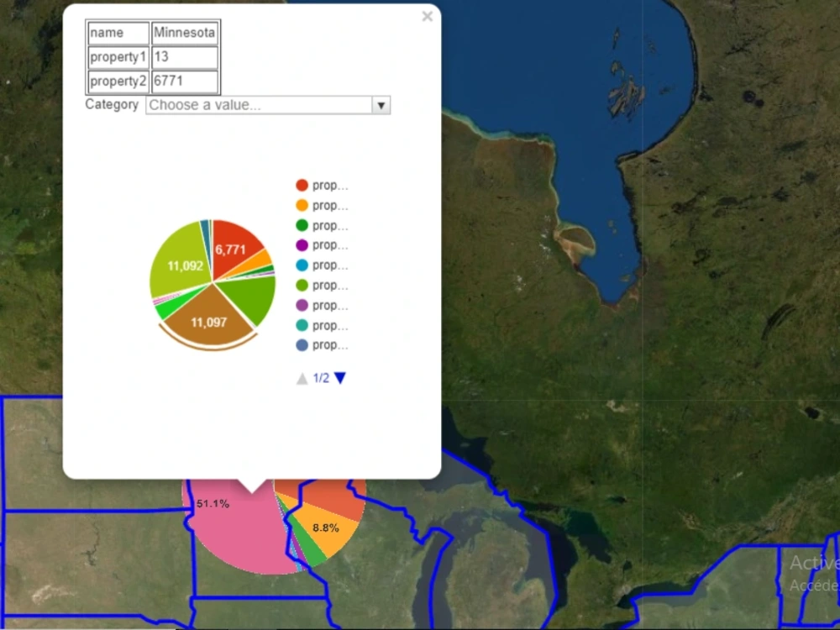
Task: Select the orange legend swatch
Action: point(302,205)
